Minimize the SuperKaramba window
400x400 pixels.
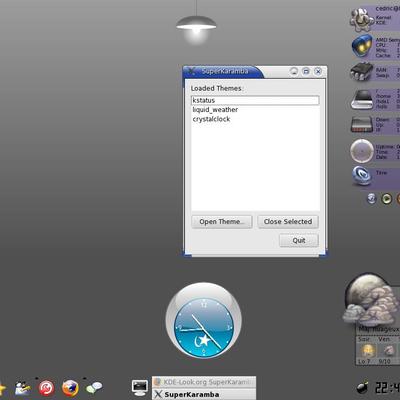click(x=294, y=71)
